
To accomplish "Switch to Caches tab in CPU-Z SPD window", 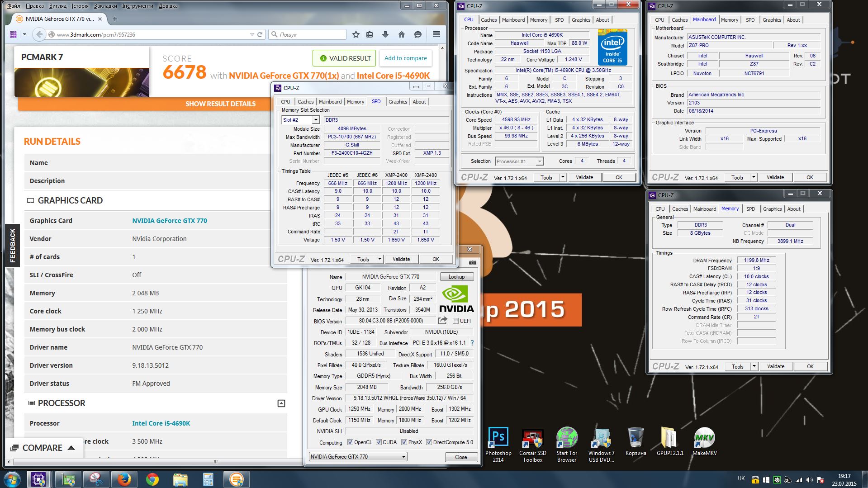I will pyautogui.click(x=305, y=102).
